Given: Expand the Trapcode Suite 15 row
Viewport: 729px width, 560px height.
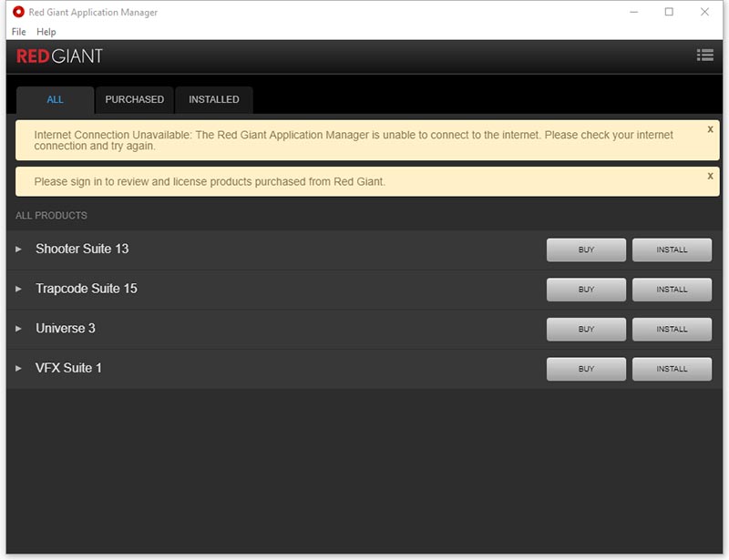Looking at the screenshot, I should tap(18, 290).
